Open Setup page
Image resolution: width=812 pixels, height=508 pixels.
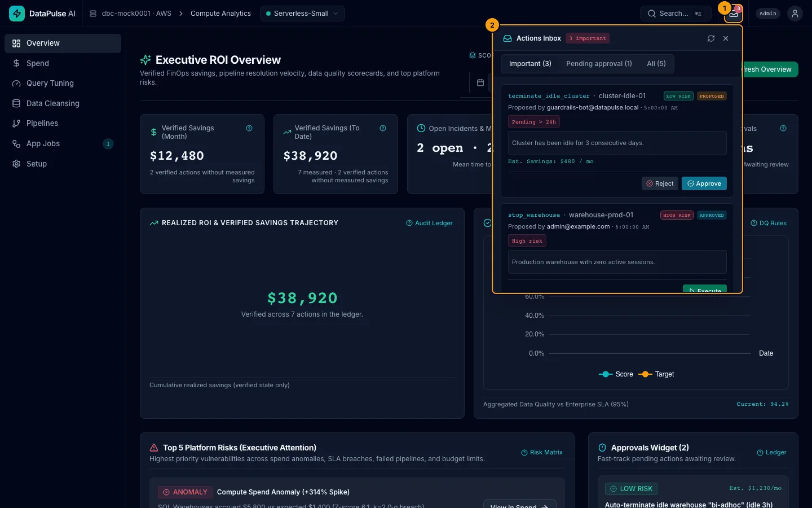(63, 164)
